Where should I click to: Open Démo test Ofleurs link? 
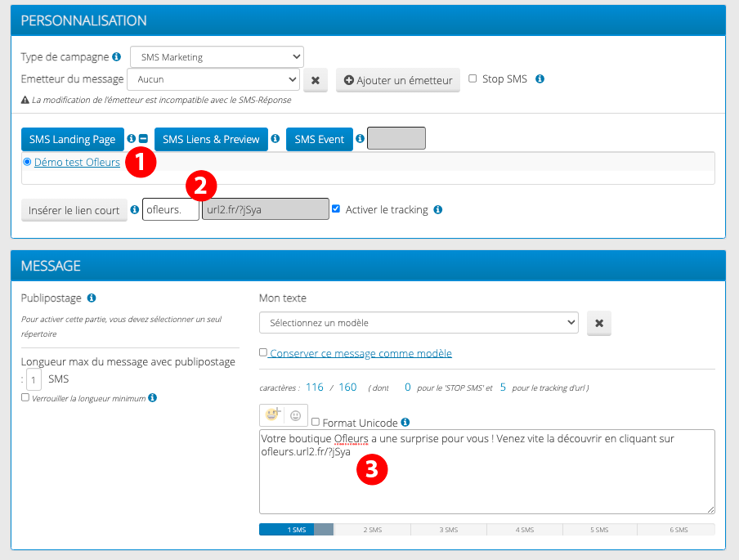(x=78, y=162)
